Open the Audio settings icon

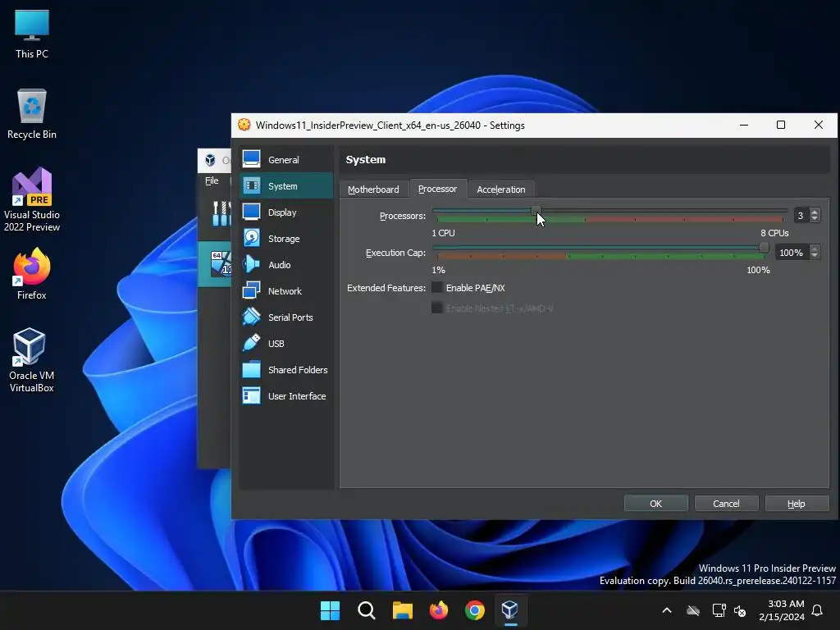251,264
